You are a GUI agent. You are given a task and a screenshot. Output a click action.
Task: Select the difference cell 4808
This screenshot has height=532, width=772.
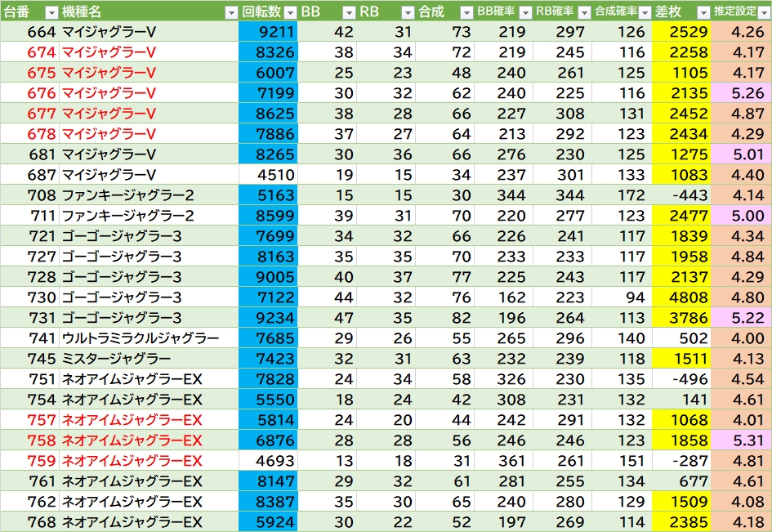(681, 297)
